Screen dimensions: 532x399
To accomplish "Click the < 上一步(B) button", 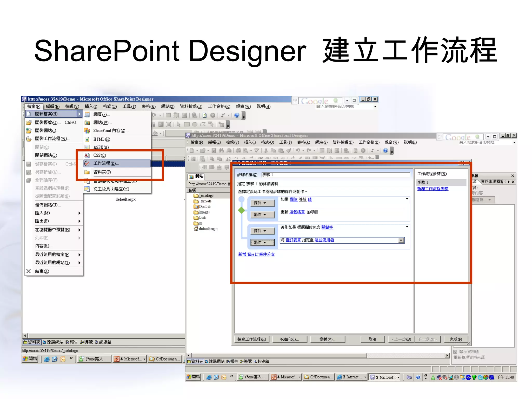I will pos(401,339).
